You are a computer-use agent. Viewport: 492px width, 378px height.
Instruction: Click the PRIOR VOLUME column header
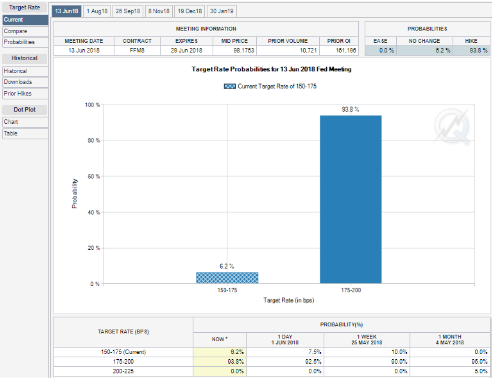pyautogui.click(x=288, y=41)
